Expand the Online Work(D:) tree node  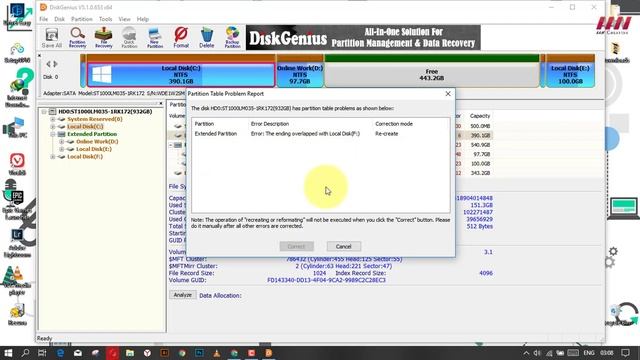tap(62, 142)
